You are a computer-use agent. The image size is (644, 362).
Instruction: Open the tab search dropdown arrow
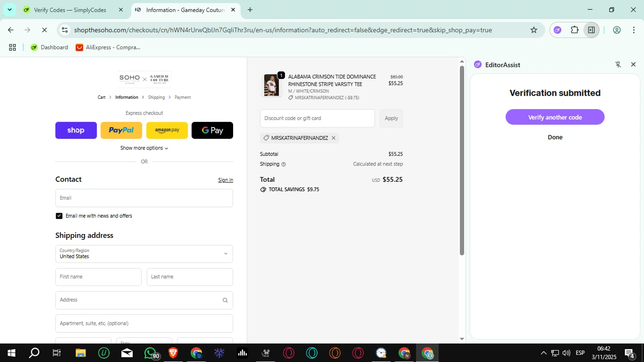tap(9, 9)
